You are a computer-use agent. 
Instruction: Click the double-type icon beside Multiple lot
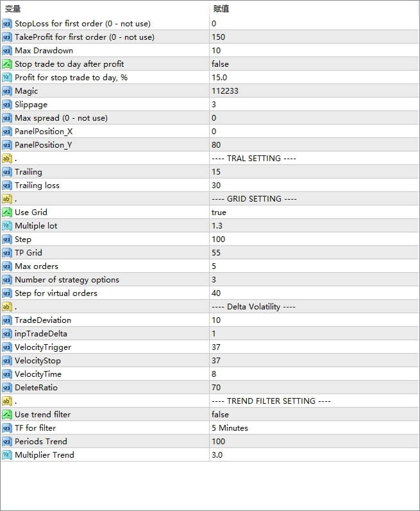[x=7, y=226]
